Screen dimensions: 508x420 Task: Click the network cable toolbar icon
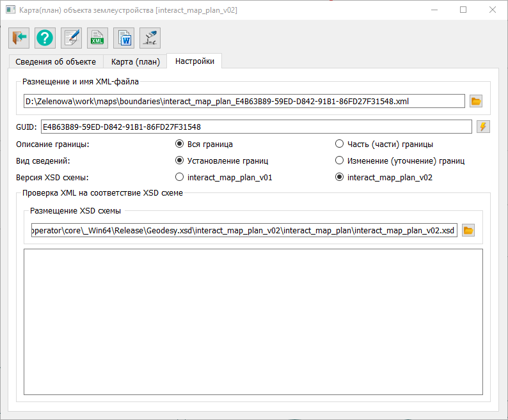pos(150,38)
